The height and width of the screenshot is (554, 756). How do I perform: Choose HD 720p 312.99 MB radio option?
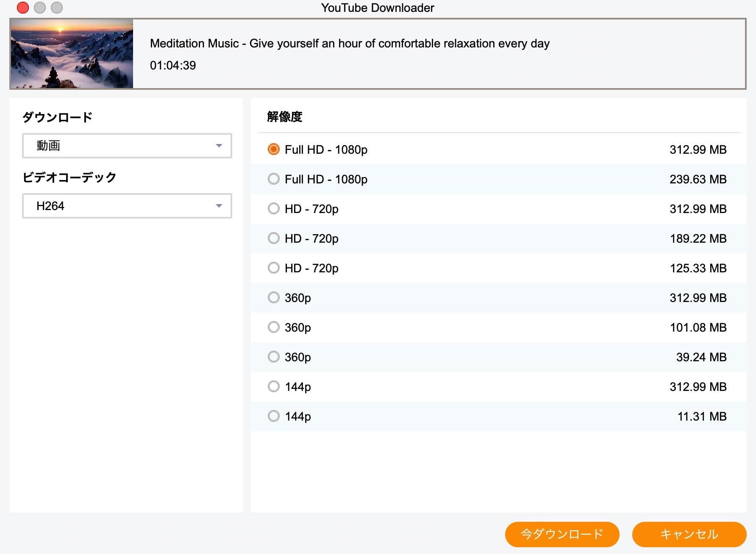pos(274,209)
